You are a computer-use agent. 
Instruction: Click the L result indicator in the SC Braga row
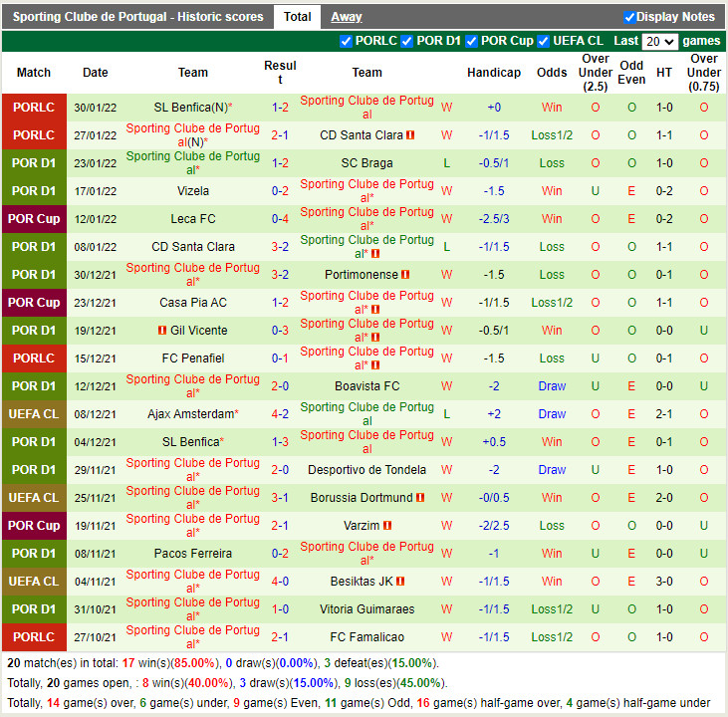click(x=446, y=163)
